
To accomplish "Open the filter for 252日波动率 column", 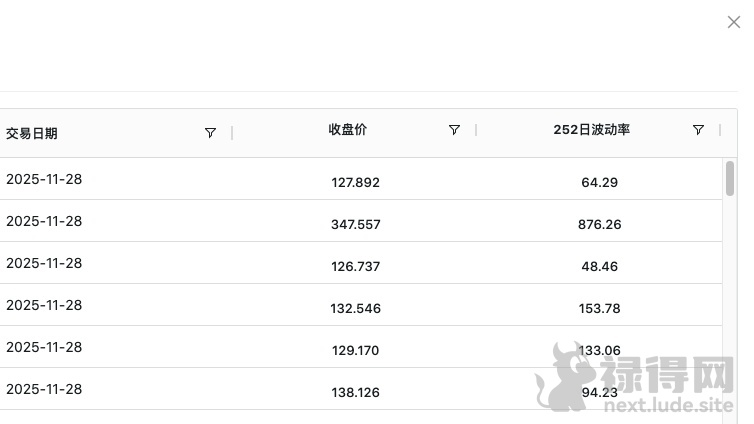I will tap(698, 130).
